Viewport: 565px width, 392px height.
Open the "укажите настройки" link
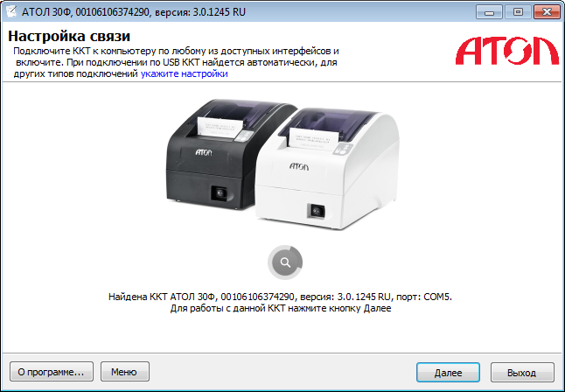pyautogui.click(x=185, y=73)
